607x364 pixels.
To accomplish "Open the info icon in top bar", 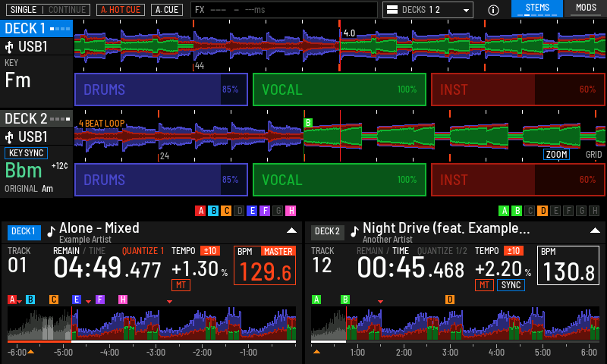I will [x=493, y=10].
